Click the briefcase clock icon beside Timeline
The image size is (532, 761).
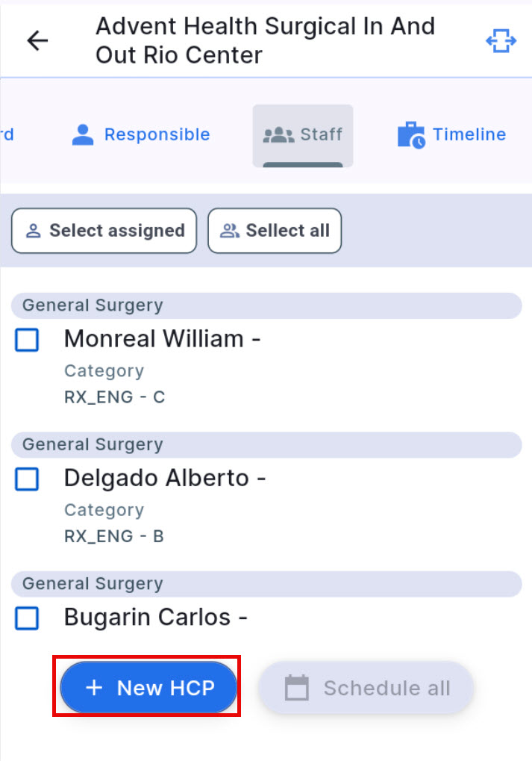410,134
